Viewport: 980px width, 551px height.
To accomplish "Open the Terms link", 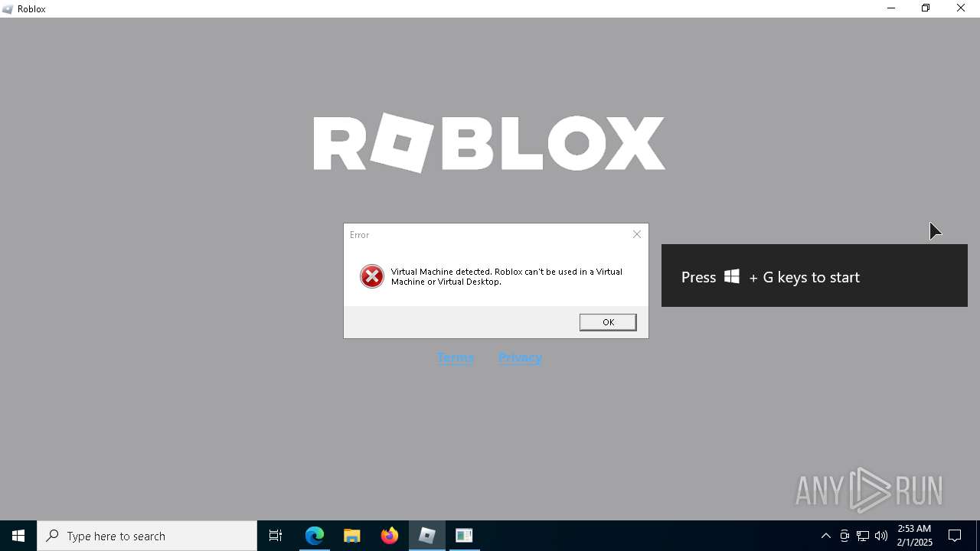I will click(x=455, y=357).
